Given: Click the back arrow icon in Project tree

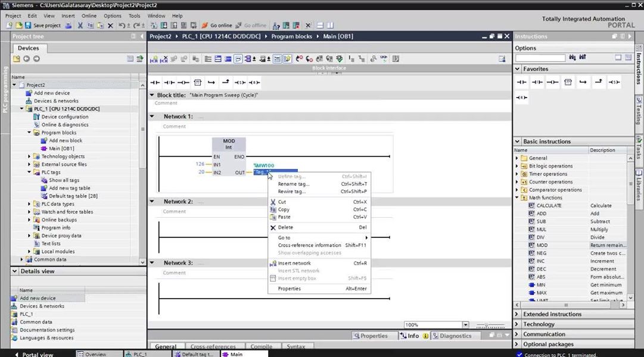Looking at the screenshot, I should pyautogui.click(x=26, y=59).
